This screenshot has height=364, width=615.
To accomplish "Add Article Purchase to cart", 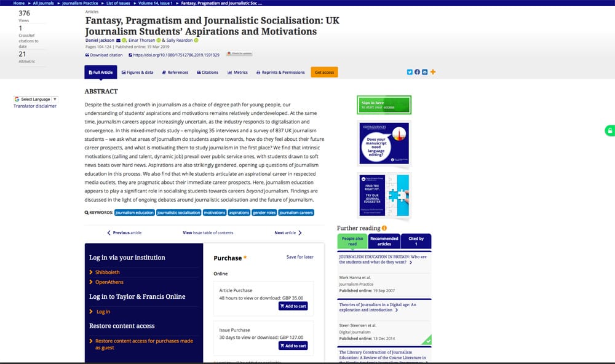I will click(x=293, y=306).
